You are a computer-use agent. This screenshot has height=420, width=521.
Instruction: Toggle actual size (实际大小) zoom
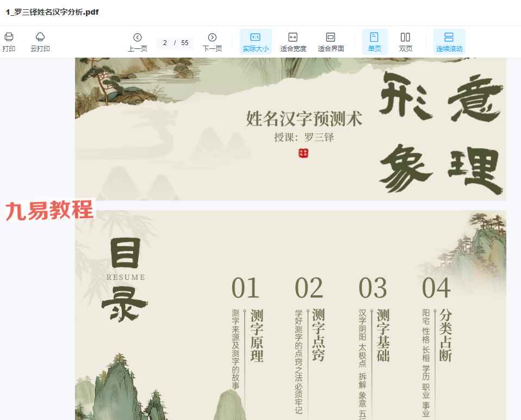click(256, 42)
